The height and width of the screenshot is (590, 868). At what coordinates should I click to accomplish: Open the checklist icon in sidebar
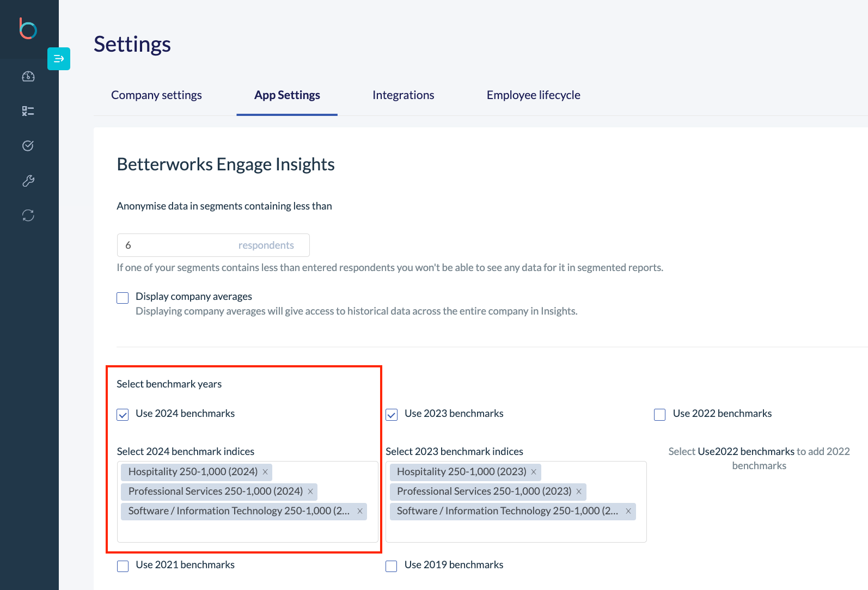tap(28, 111)
